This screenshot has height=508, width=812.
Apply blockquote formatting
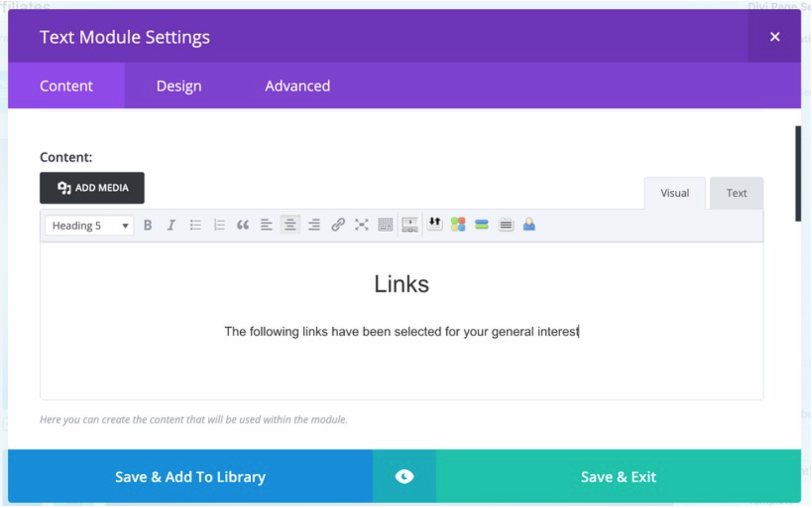tap(242, 225)
